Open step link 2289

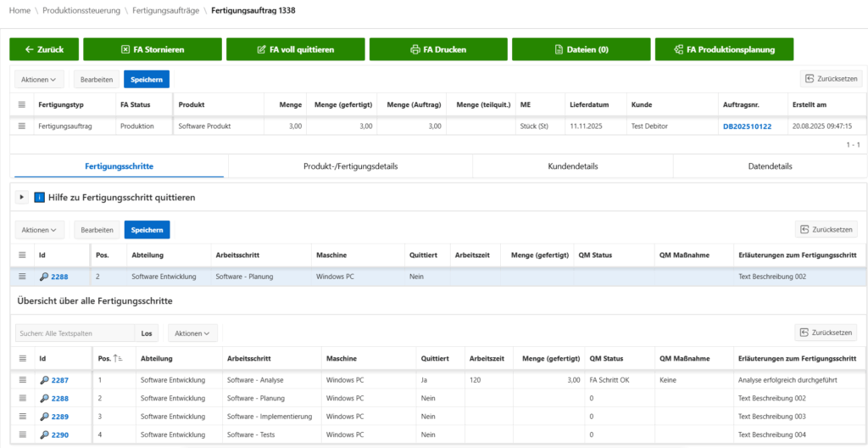60,417
